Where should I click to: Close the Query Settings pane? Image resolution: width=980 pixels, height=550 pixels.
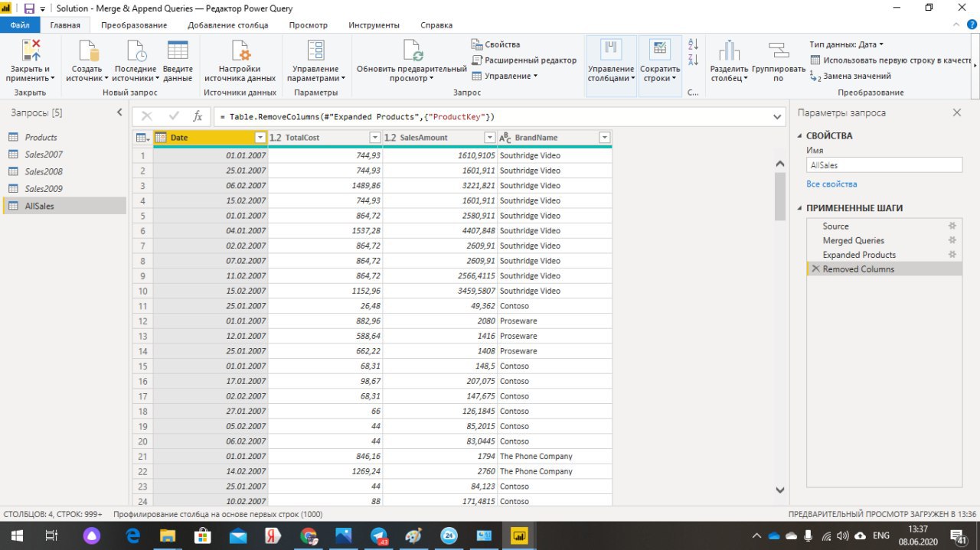click(x=956, y=112)
